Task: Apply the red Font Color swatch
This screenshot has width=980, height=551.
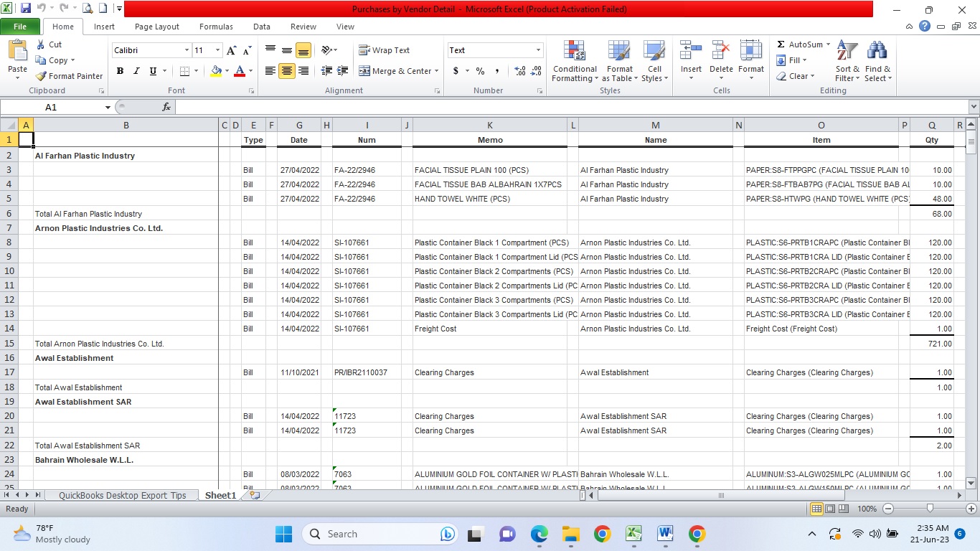Action: pos(239,71)
